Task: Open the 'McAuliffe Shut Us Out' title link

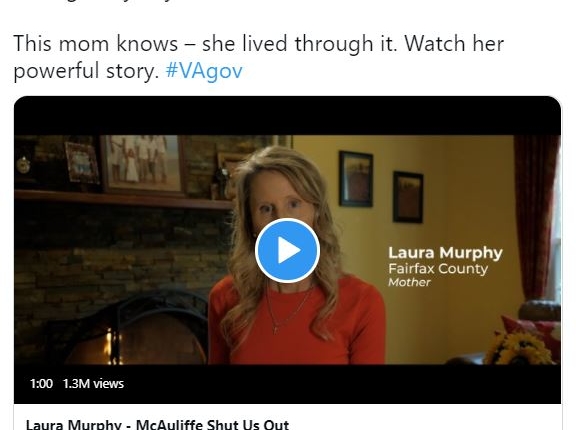Action: point(157,424)
